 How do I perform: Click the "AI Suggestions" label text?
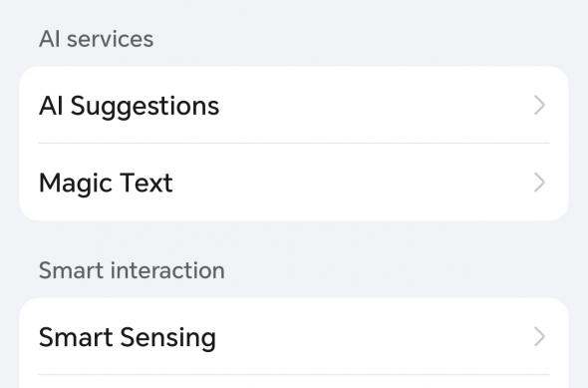pyautogui.click(x=129, y=107)
